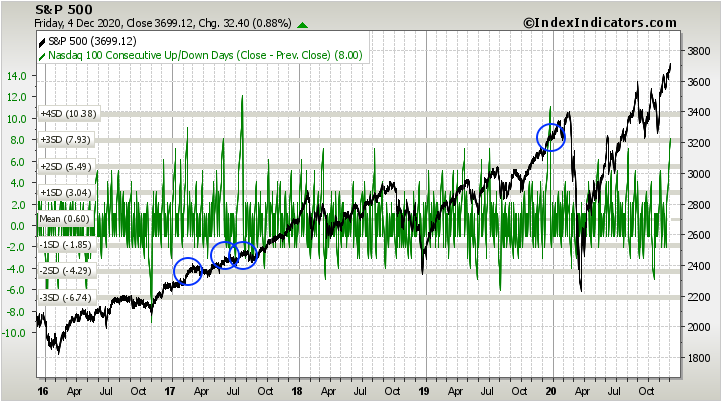Click '10.0' on the green left axis
This screenshot has height=401, width=722.
(17, 119)
